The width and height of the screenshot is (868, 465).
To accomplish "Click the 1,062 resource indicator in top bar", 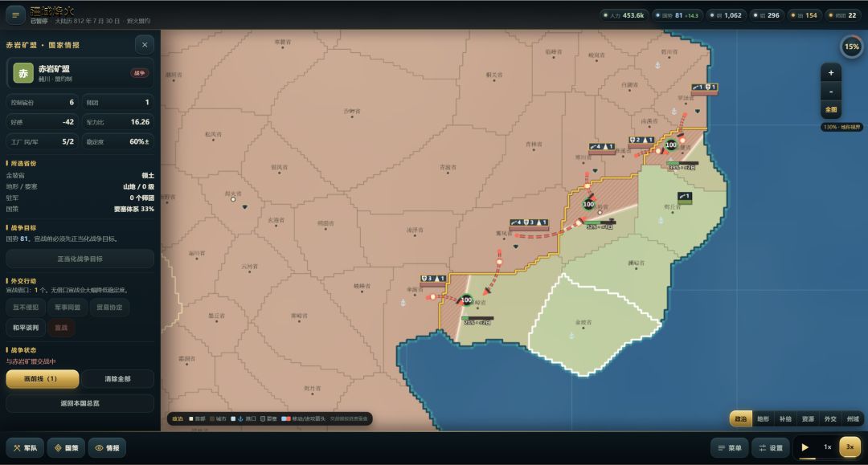I will click(x=725, y=15).
